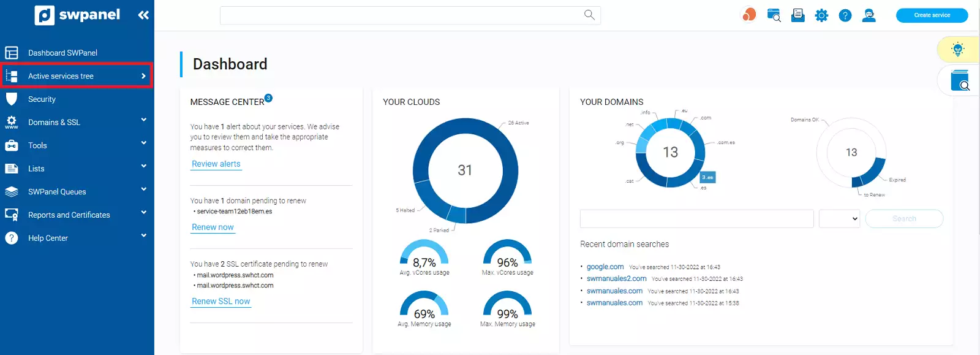Open the user account profile icon
The width and height of the screenshot is (980, 355).
[x=869, y=16]
